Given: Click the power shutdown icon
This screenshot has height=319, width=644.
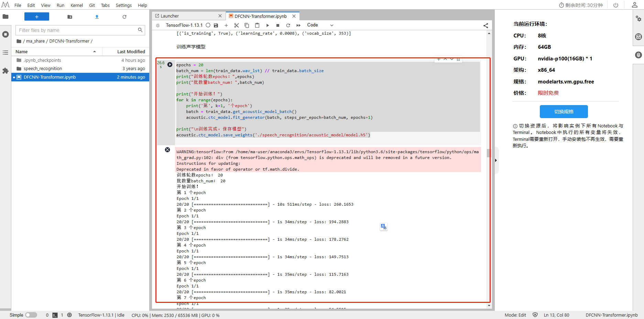Looking at the screenshot, I should click(x=616, y=5).
